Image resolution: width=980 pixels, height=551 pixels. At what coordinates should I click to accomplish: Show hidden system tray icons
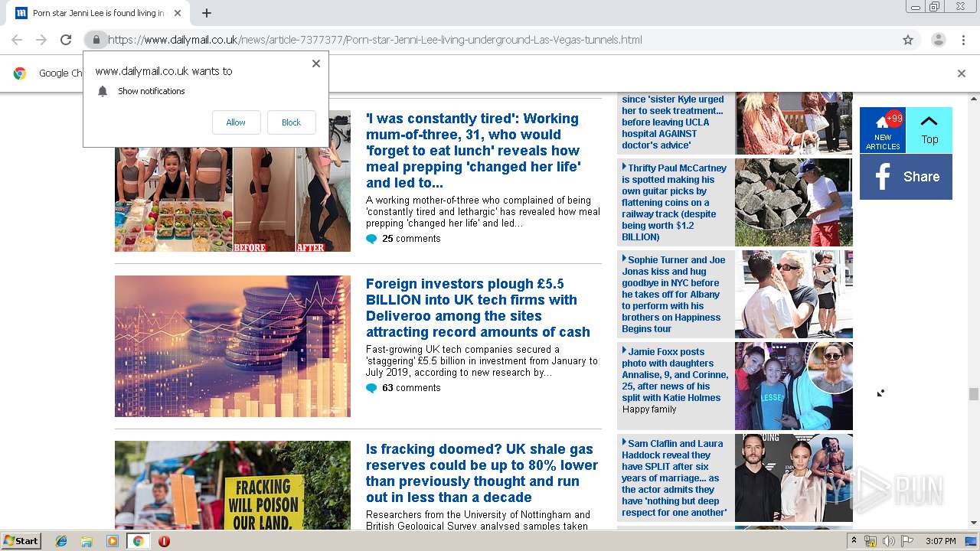pos(854,541)
